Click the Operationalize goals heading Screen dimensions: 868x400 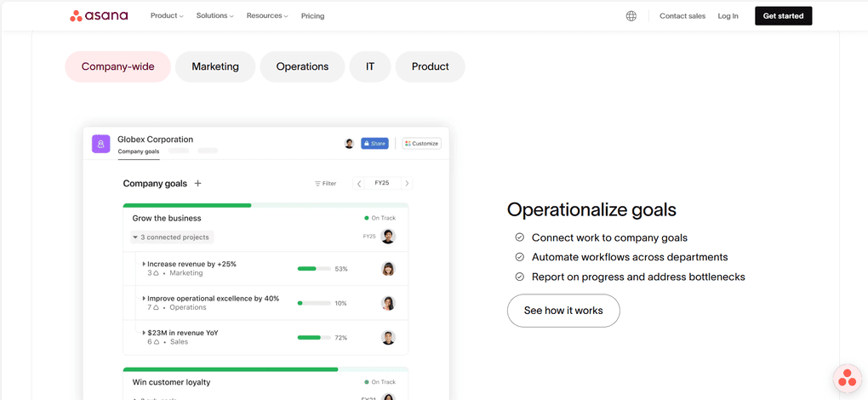pos(591,209)
